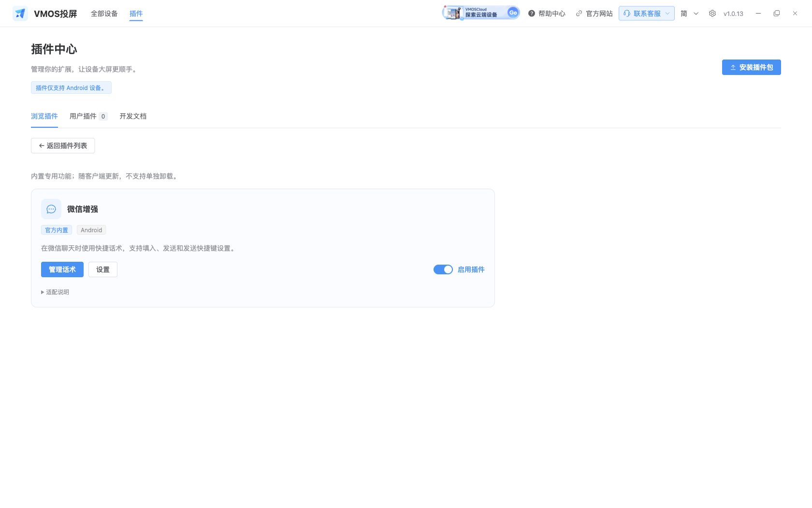
Task: Open 帮助中心 help center
Action: click(x=547, y=14)
